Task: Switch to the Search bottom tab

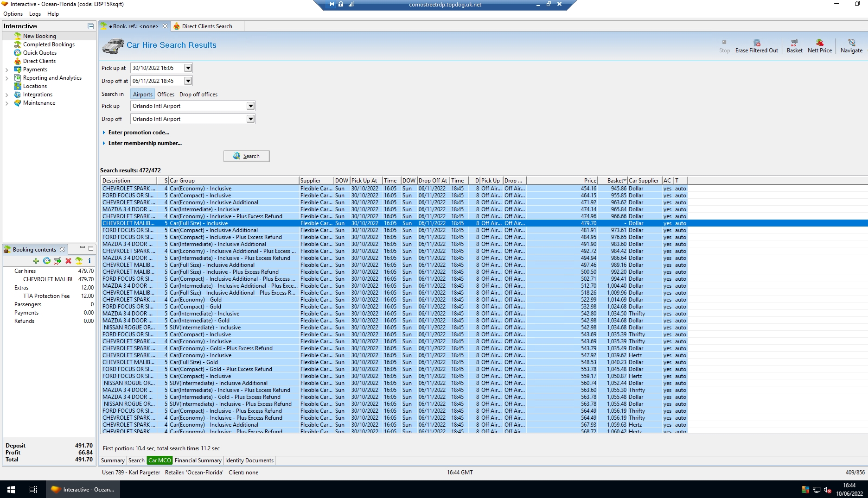Action: [136, 460]
